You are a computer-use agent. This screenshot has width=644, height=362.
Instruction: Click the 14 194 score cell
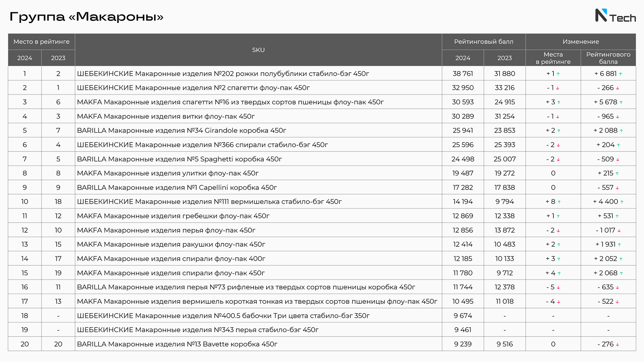[463, 201]
